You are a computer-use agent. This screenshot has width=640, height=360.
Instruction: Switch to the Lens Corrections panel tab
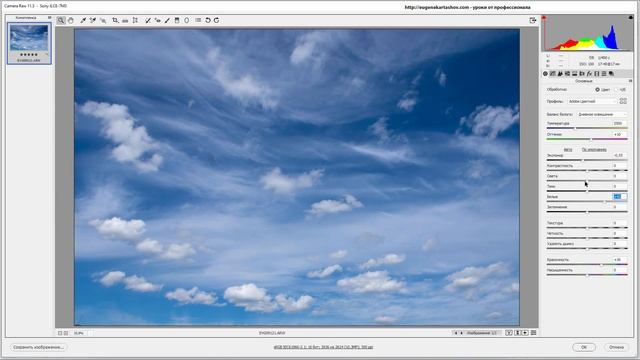tap(582, 73)
